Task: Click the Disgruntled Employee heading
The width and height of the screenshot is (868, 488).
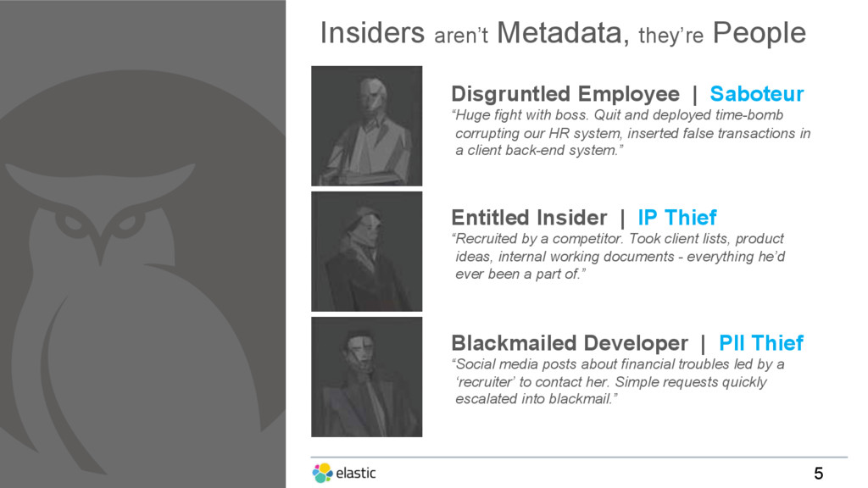Action: [565, 94]
